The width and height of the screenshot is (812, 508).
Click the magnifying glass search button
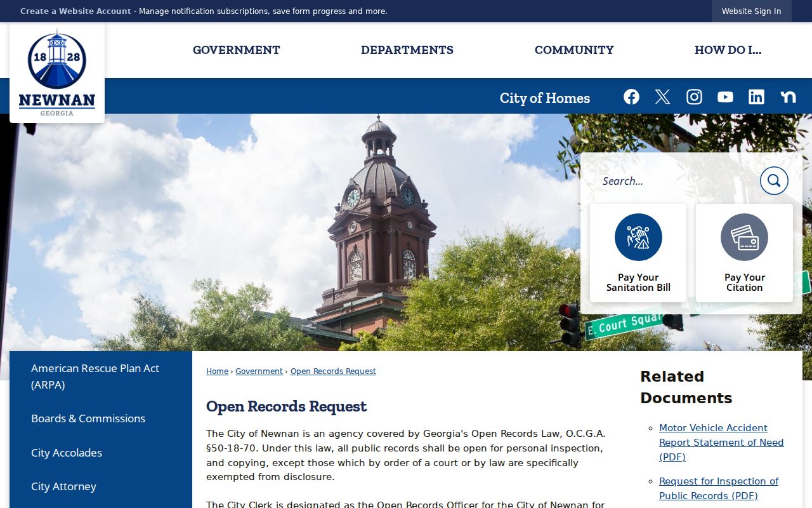pyautogui.click(x=774, y=181)
